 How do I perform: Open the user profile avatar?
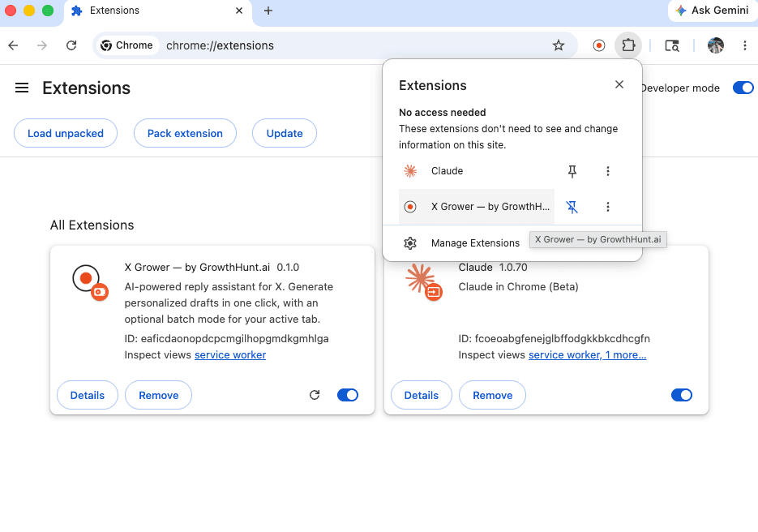pyautogui.click(x=716, y=45)
